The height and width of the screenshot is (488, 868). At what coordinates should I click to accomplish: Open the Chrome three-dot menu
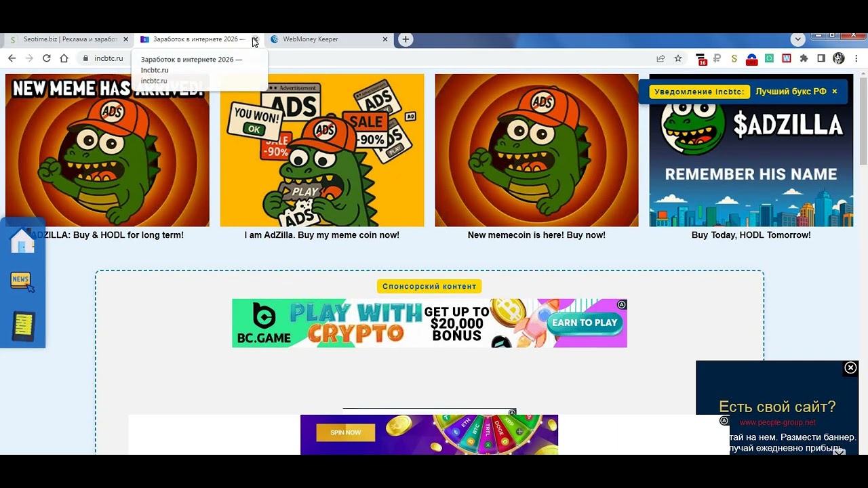coord(856,58)
